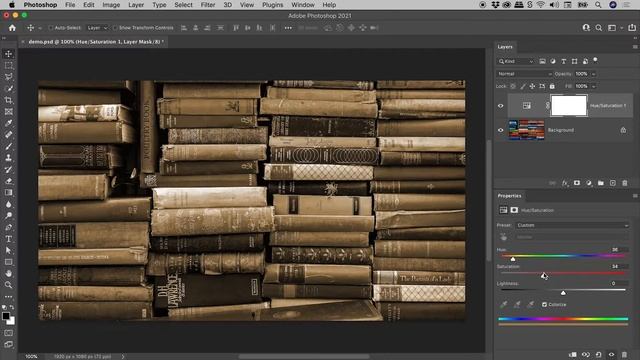Open the Normal blend mode dropdown
Viewport: 640px width, 360px height.
coord(524,74)
